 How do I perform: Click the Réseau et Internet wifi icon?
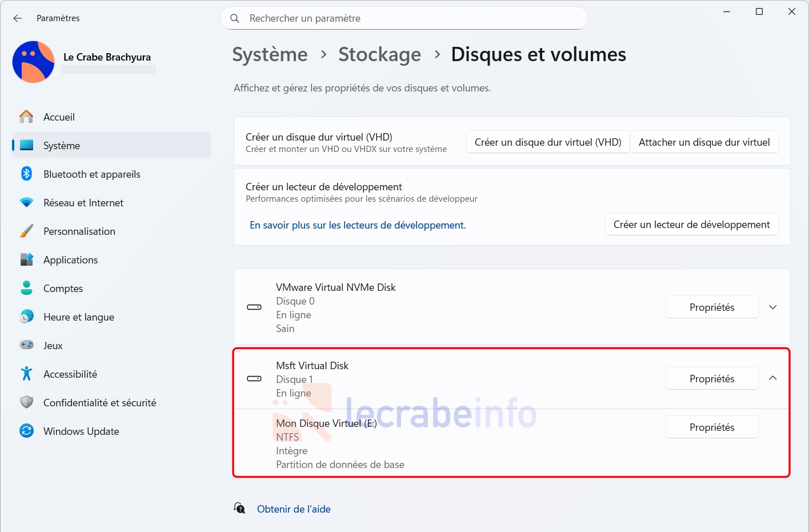coord(26,202)
